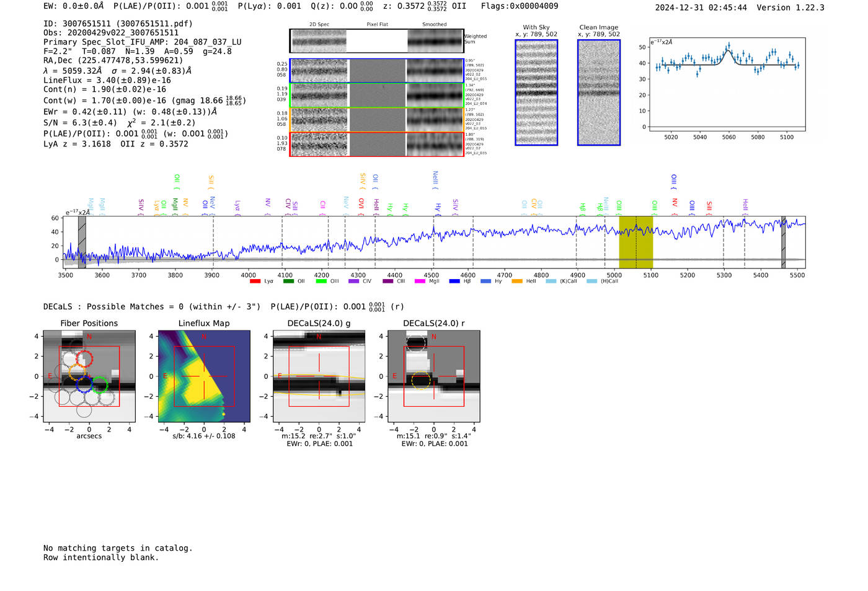The height and width of the screenshot is (591, 868).
Task: Click the Lyα red legend swatch
Action: tap(255, 282)
